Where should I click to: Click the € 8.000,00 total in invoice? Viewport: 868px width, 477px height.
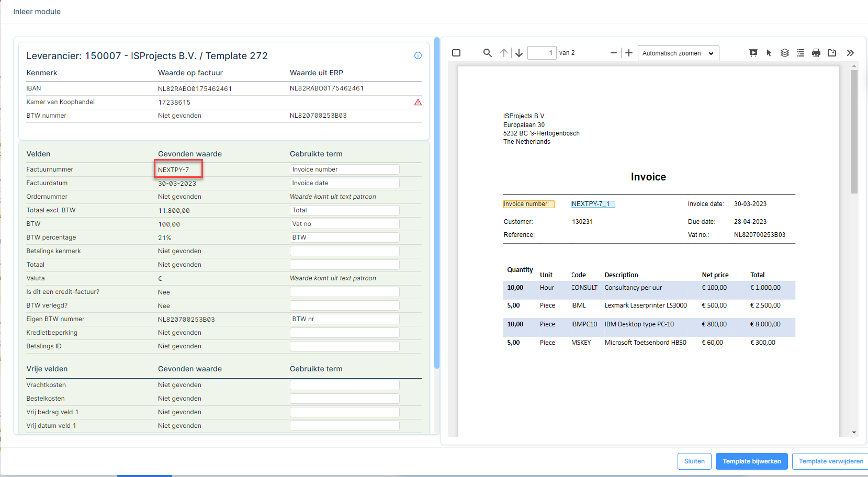coord(765,324)
